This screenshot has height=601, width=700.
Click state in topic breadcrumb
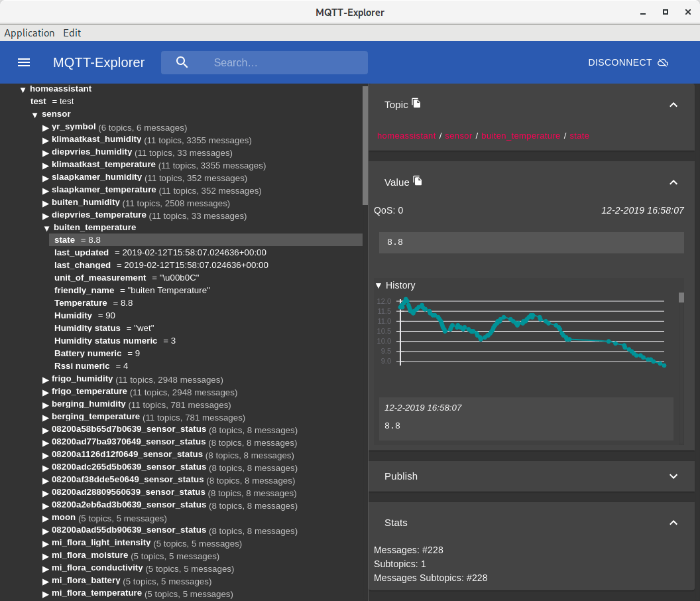(579, 136)
